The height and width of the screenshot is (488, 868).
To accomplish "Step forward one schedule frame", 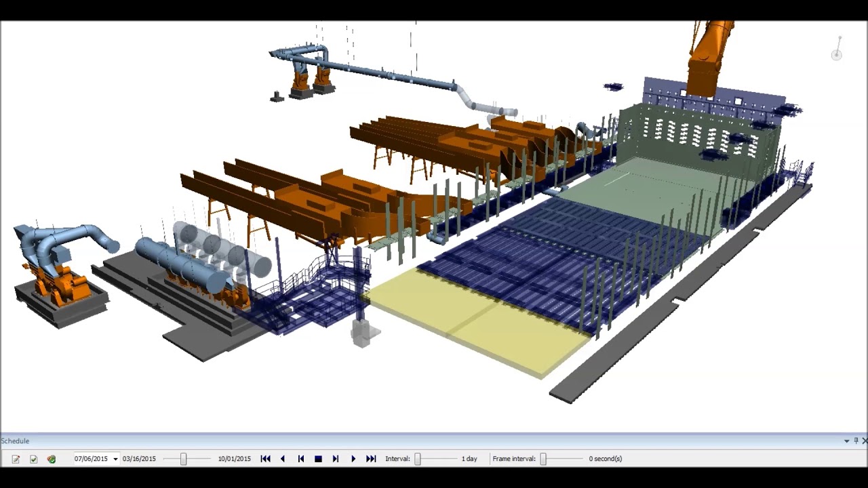I will tap(336, 459).
